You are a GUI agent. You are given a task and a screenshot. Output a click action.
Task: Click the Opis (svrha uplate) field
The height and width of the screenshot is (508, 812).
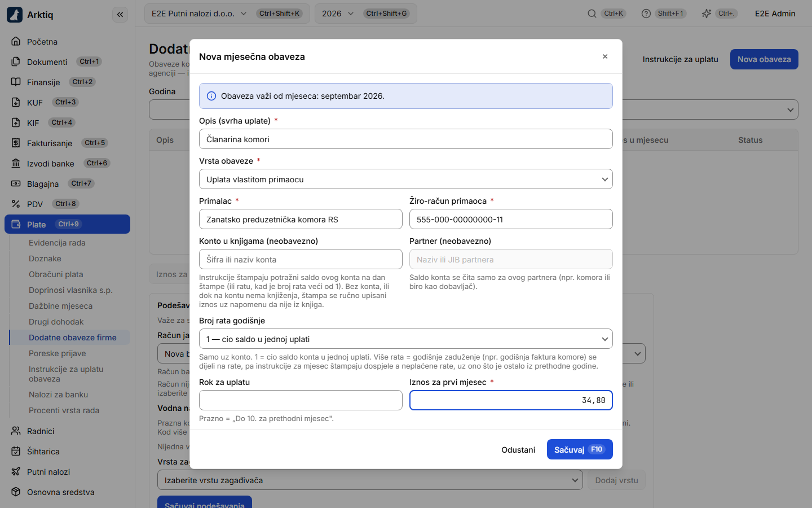pyautogui.click(x=406, y=139)
